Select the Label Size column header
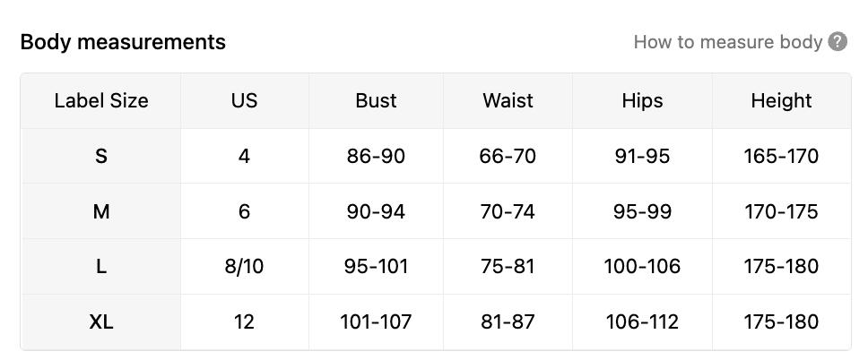868x360 pixels. pos(101,101)
